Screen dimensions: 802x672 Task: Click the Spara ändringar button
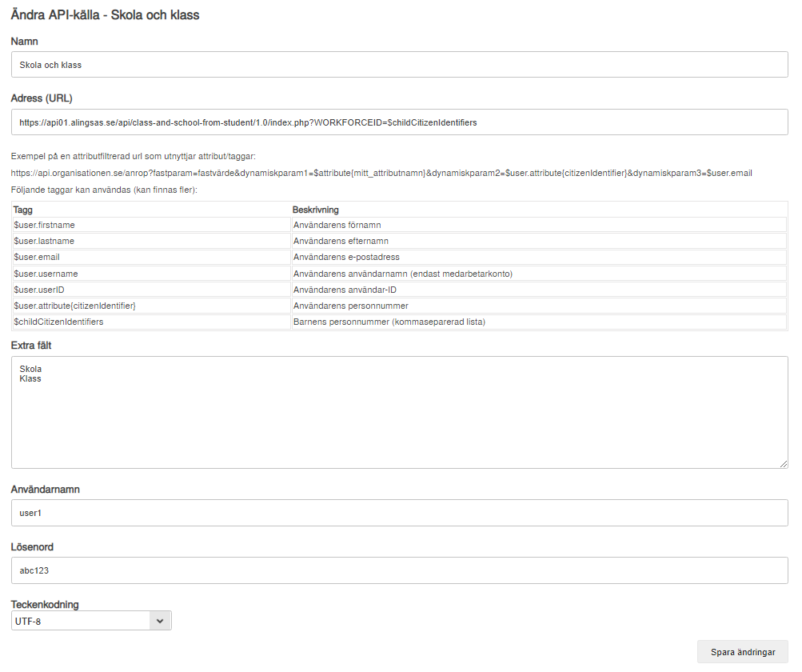pos(743,652)
